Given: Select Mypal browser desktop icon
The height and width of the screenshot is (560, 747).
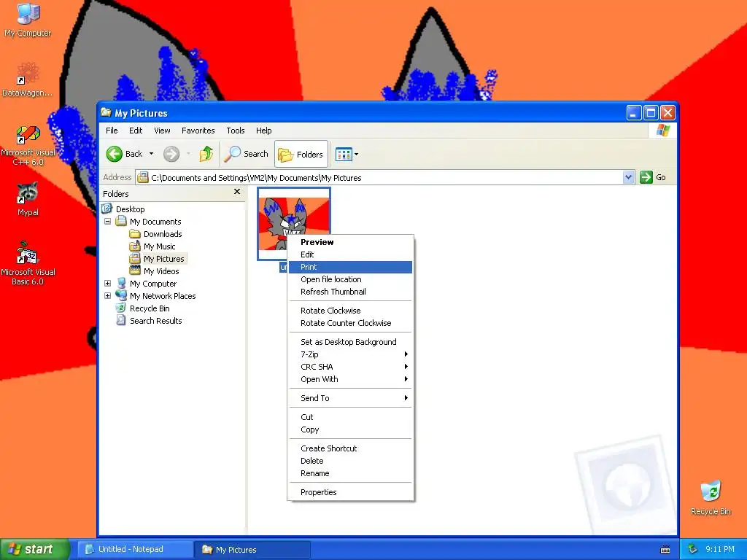Looking at the screenshot, I should [x=28, y=199].
